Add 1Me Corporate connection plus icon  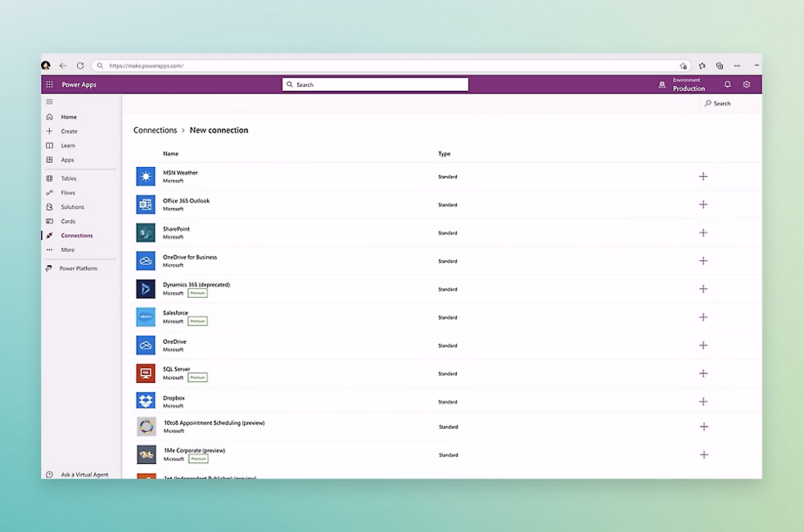pos(704,454)
